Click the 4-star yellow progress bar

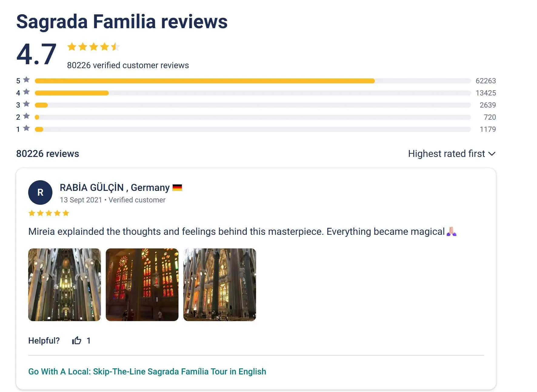[x=72, y=93]
